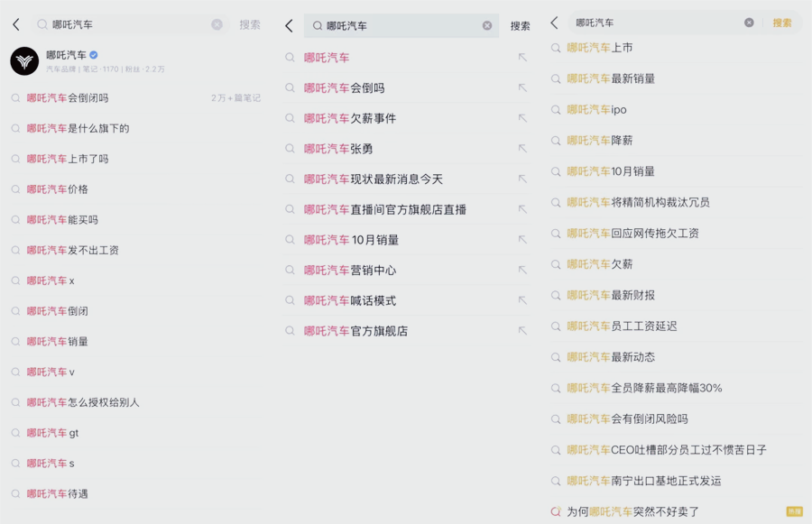The height and width of the screenshot is (524, 812).
Task: Select suggestion 哪吒汽车怎么授权给别人
Action: (x=83, y=402)
